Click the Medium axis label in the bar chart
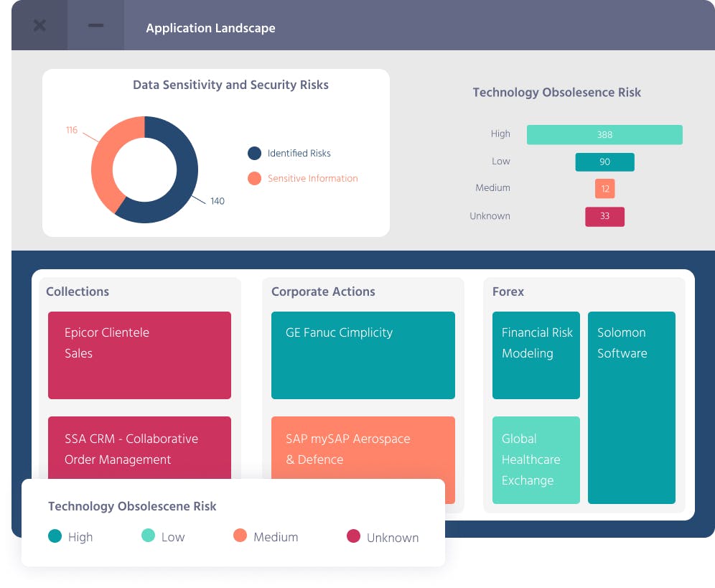 tap(492, 188)
